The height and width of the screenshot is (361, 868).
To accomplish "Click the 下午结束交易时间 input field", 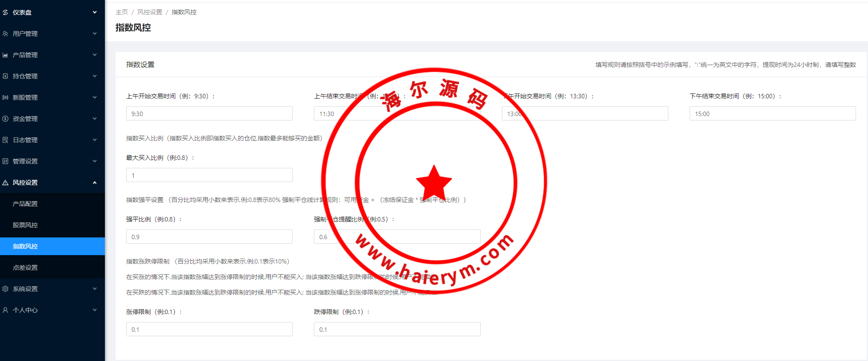I will 772,114.
